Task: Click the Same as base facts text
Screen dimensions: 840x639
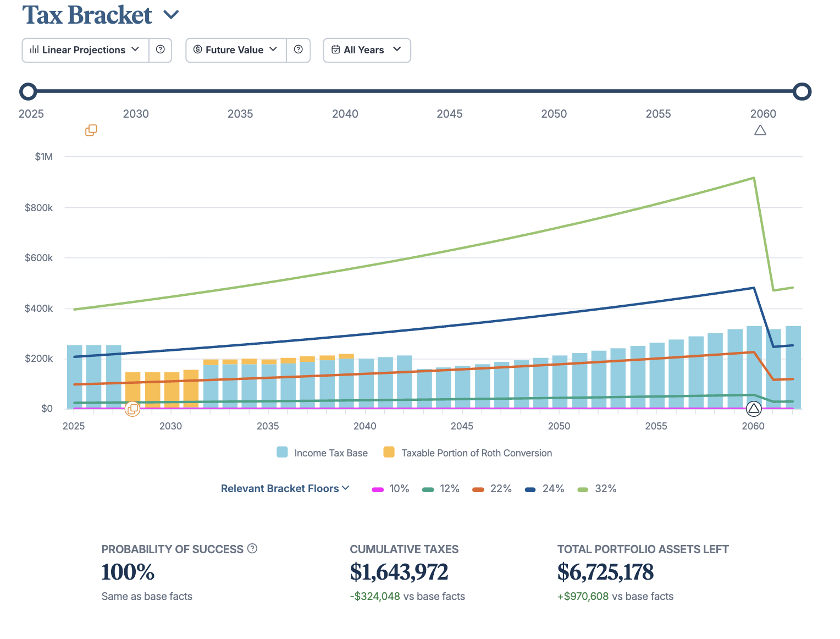Action: coord(147,596)
